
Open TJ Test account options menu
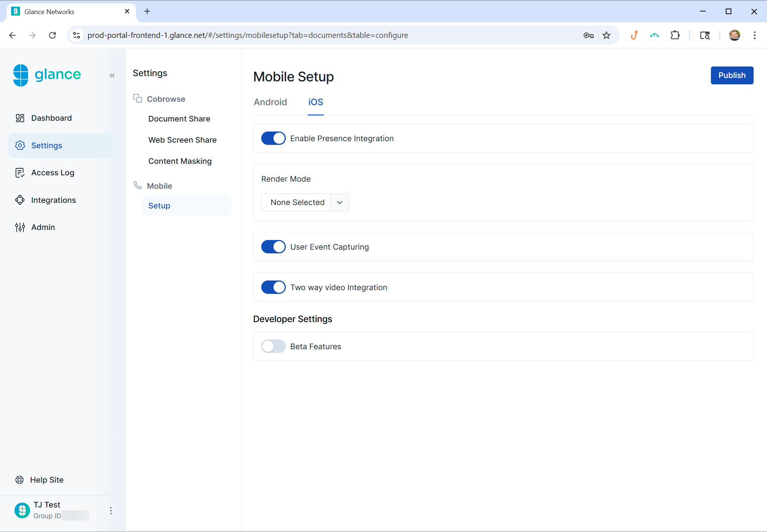(x=111, y=510)
